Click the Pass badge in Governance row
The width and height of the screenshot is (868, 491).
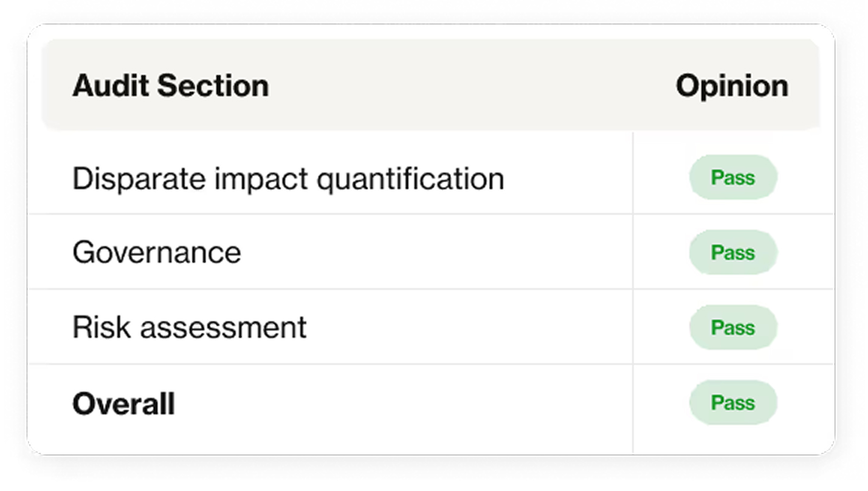click(733, 252)
